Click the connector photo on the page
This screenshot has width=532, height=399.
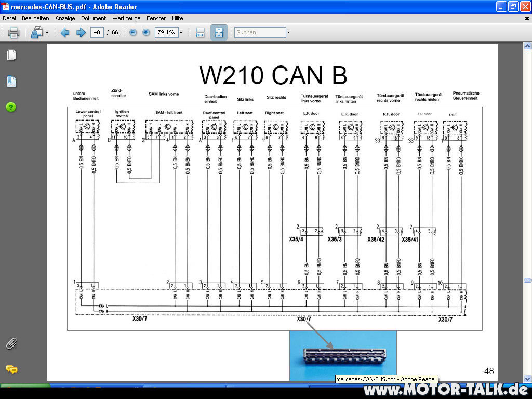(343, 355)
